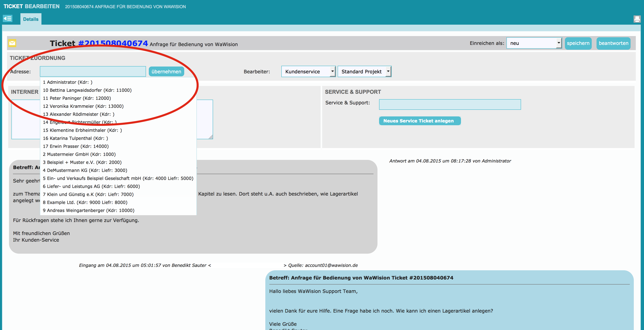Open the Details tab

tap(31, 19)
